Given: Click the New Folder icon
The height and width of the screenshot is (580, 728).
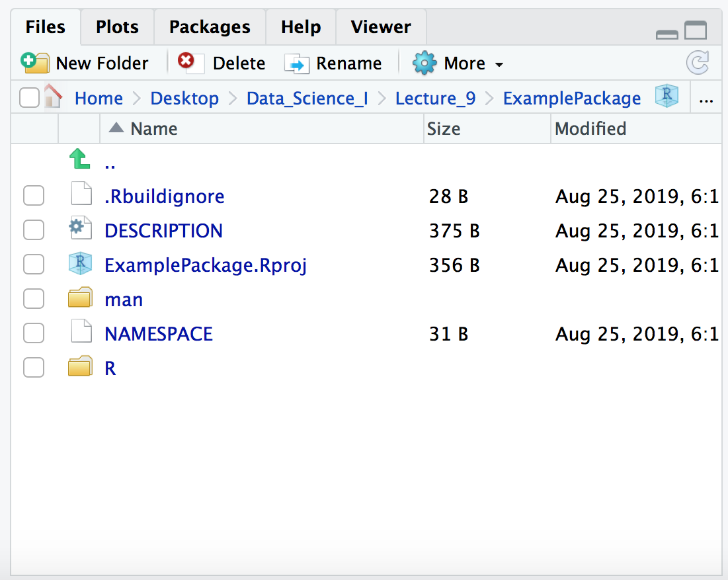Looking at the screenshot, I should coord(34,63).
